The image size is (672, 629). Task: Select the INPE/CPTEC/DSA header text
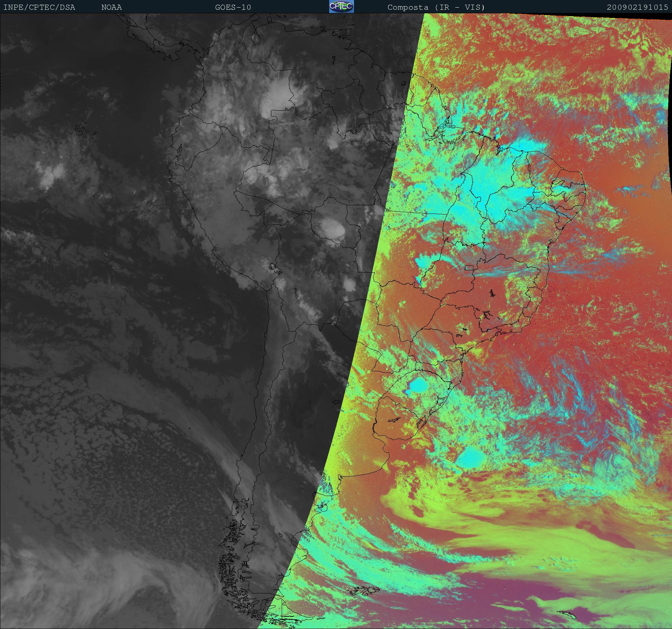click(39, 7)
